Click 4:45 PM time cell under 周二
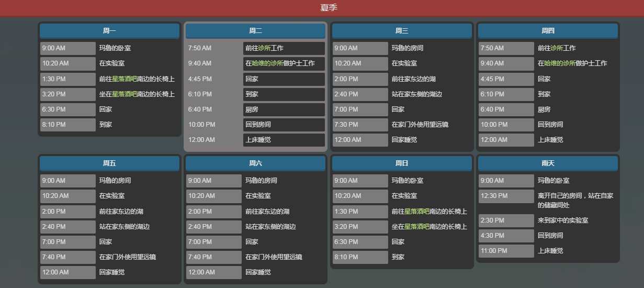Screen dimensions: 644x288 coord(214,79)
